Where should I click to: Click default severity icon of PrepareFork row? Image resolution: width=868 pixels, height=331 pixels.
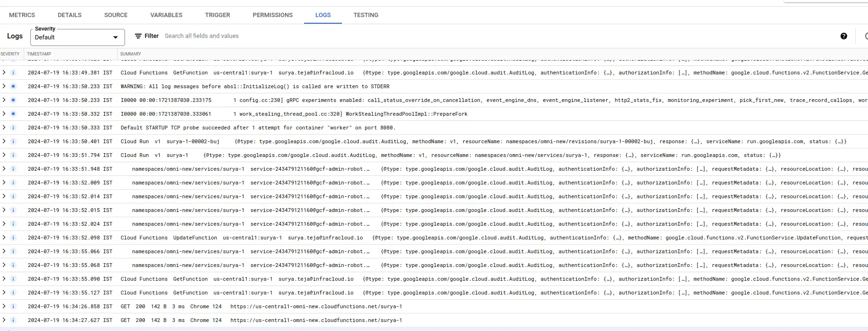(13, 114)
